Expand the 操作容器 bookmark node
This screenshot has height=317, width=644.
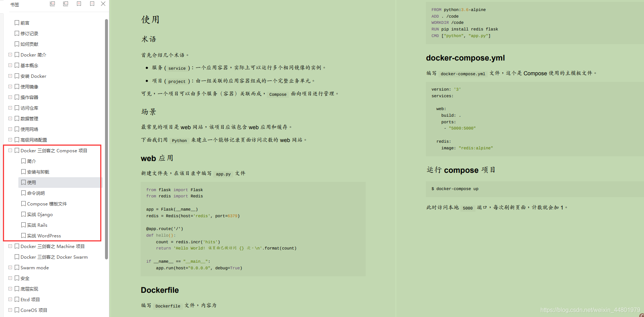10,97
